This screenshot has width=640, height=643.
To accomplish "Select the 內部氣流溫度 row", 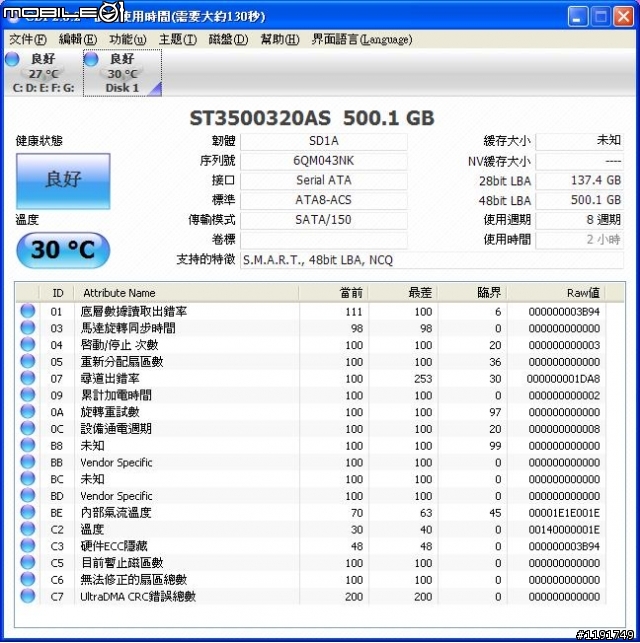I will 312,513.
